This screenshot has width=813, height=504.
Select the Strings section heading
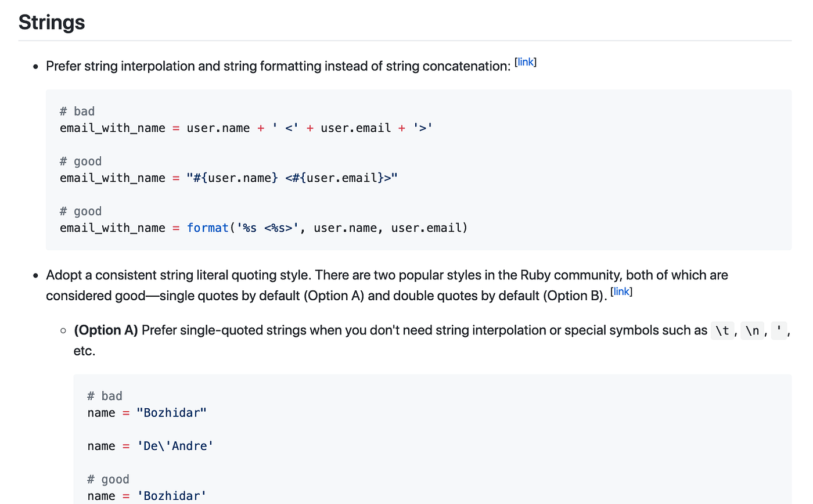click(x=51, y=22)
